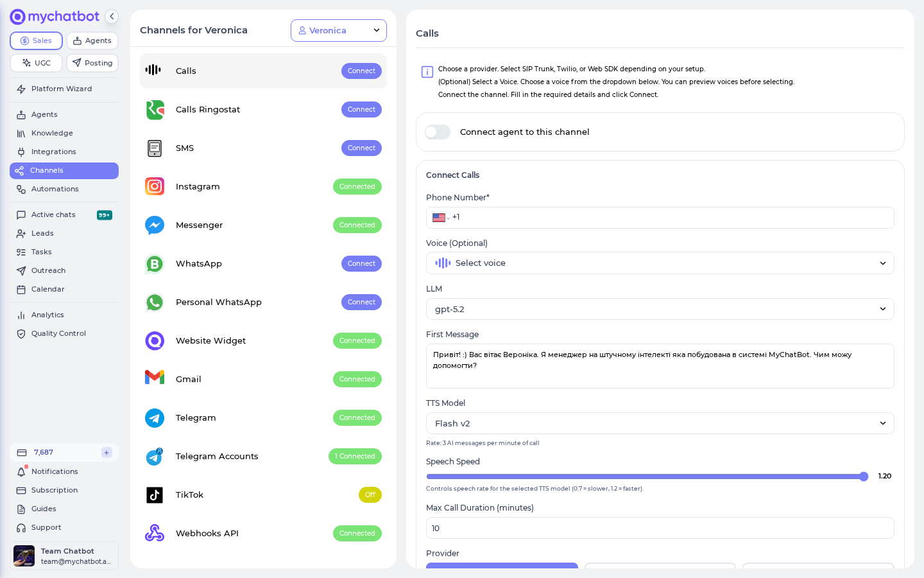Click the Calls waveform icon
This screenshot has height=578, width=924.
153,70
